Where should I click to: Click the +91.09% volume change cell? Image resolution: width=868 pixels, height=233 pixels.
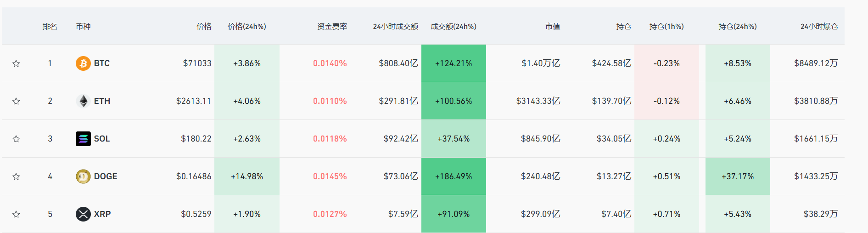[454, 214]
